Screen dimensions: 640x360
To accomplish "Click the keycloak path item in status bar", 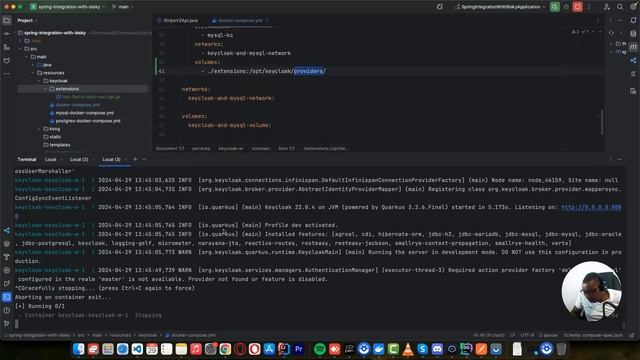I will (148, 335).
